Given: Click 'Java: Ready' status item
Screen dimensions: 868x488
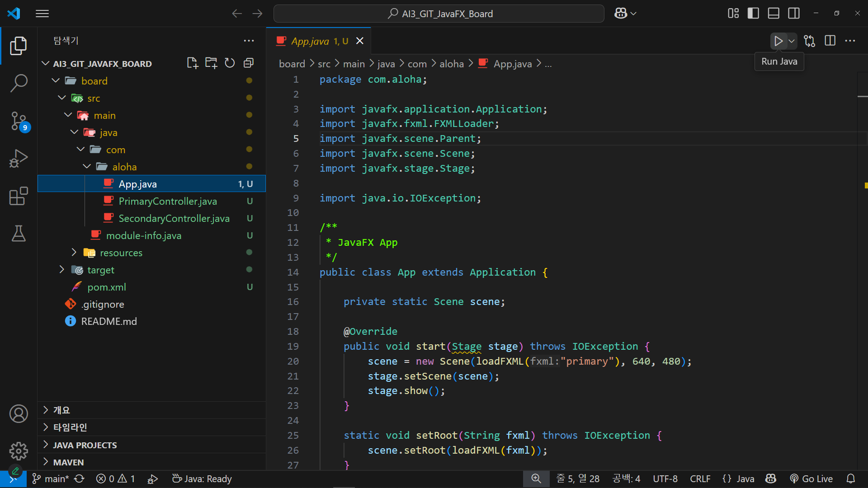Looking at the screenshot, I should tap(202, 479).
